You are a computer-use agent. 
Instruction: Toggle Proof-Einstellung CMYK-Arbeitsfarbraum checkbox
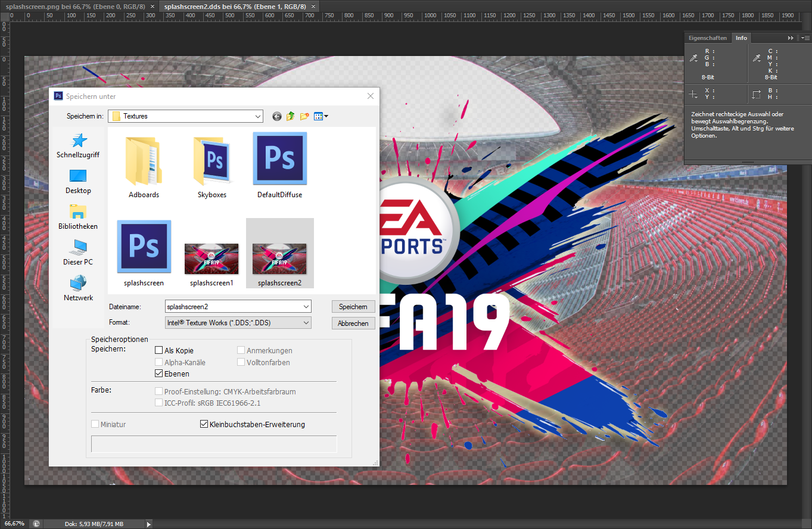coord(159,391)
